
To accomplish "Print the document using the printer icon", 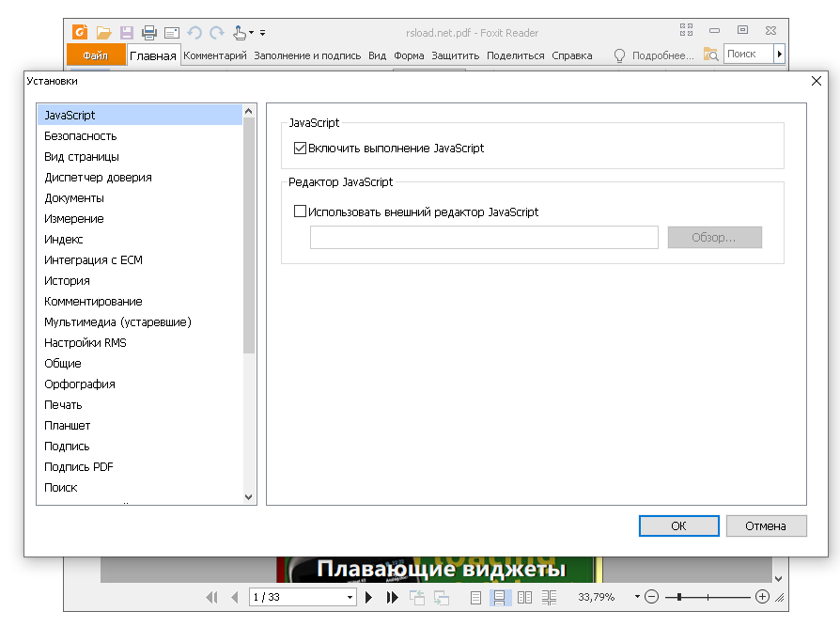I will [149, 33].
